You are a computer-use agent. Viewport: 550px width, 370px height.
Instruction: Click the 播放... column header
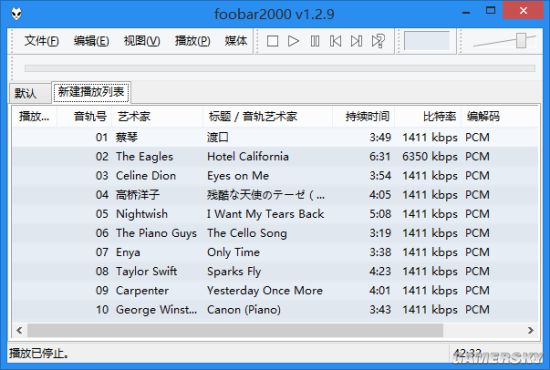click(x=34, y=116)
